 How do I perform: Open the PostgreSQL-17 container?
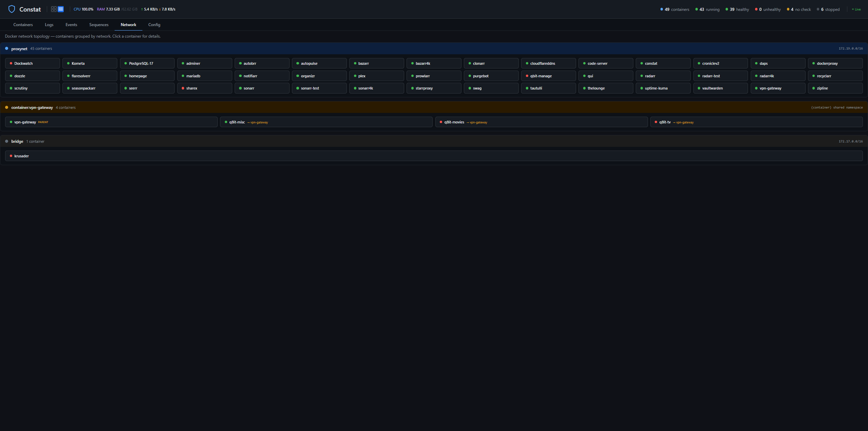point(147,63)
